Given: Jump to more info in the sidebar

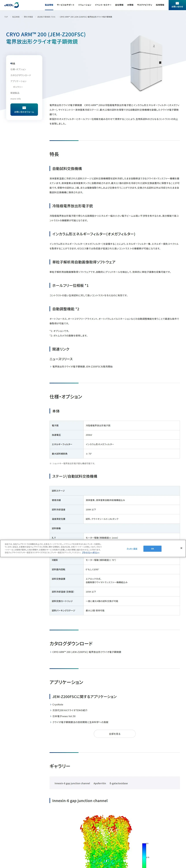Looking at the screenshot, I should tap(15, 99).
